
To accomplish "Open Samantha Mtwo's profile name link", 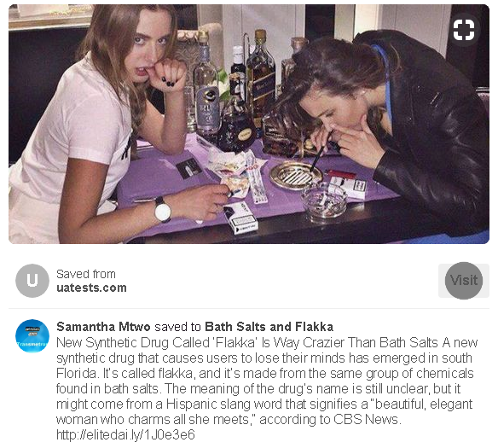I will click(103, 327).
